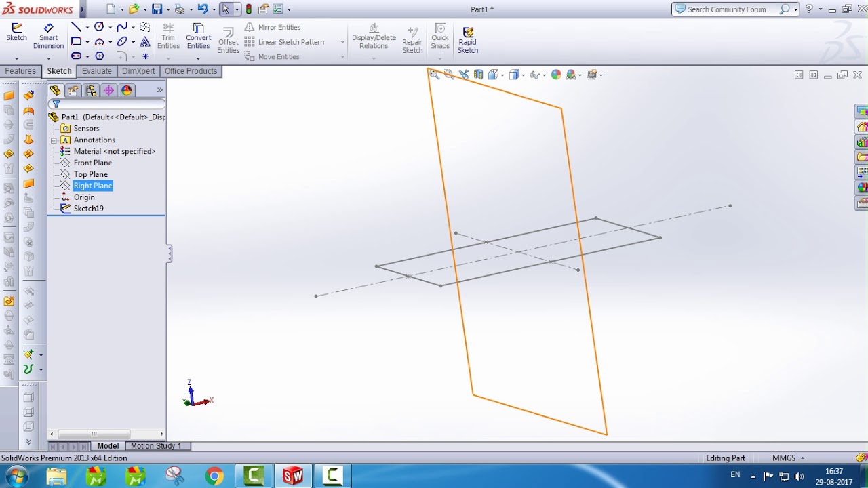Select Top Plane in feature tree
Viewport: 868px width, 488px height.
[90, 174]
